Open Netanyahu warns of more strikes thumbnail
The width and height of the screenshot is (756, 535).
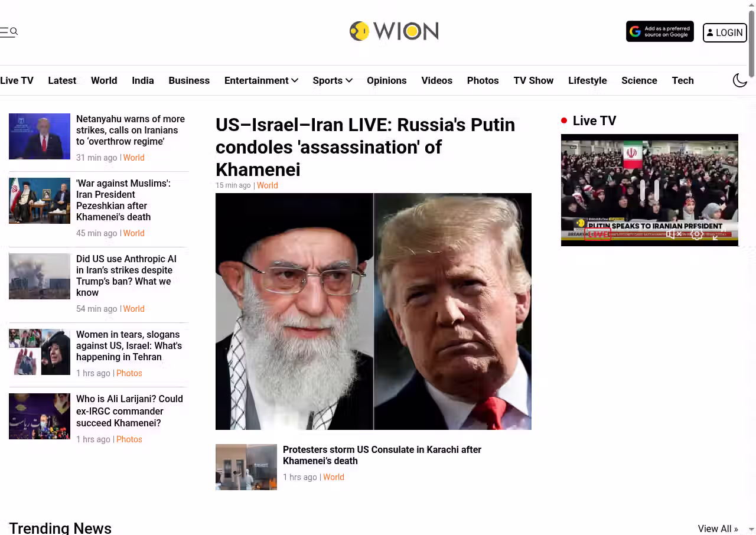[x=40, y=136]
